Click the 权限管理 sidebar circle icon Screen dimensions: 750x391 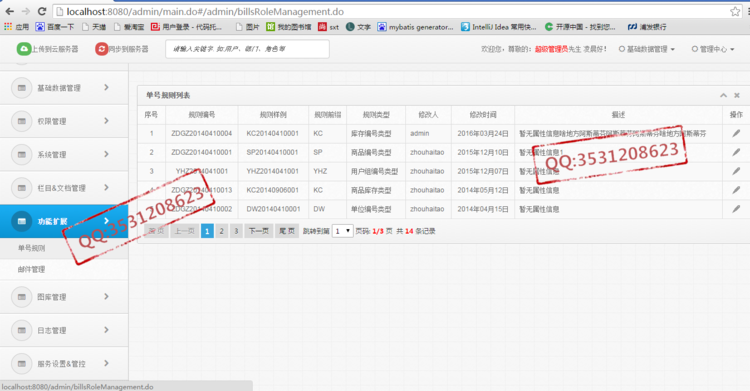click(x=22, y=121)
